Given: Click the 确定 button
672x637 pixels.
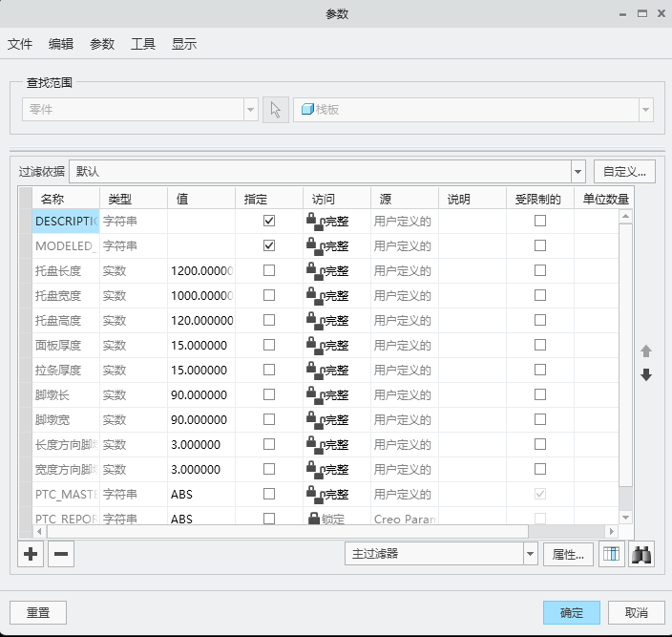Looking at the screenshot, I should 572,613.
